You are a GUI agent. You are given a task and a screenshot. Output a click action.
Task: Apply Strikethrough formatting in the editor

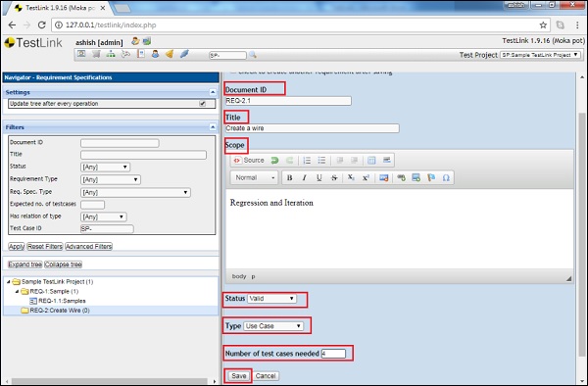[x=334, y=177]
